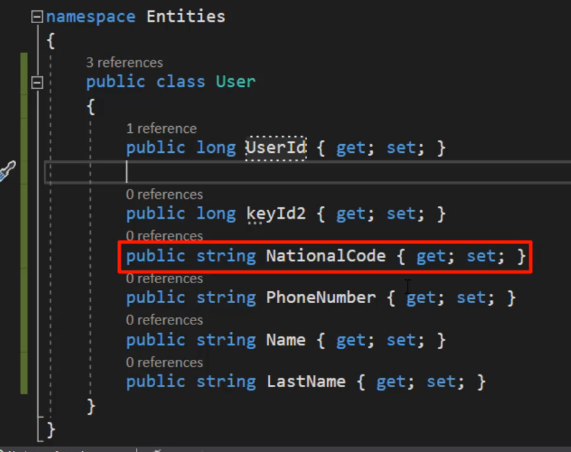The height and width of the screenshot is (452, 571).
Task: Click the green change-tracking margin bar
Action: coord(24,223)
